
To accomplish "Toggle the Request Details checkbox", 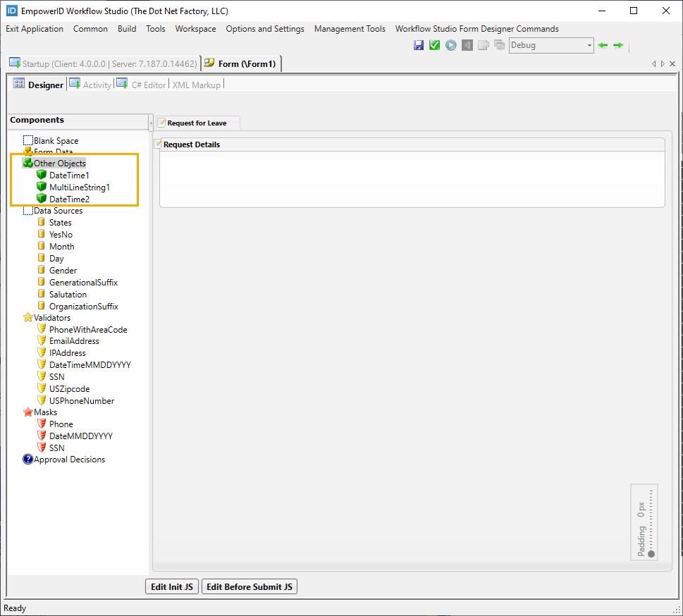I will tap(159, 144).
